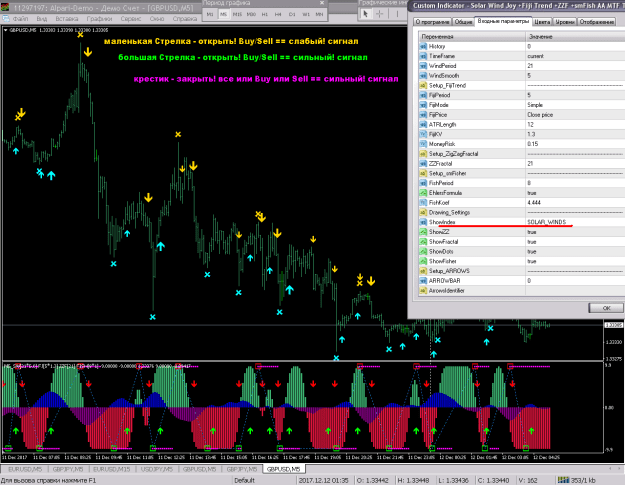Open the Вид menu
625x485 pixels.
tap(42, 19)
